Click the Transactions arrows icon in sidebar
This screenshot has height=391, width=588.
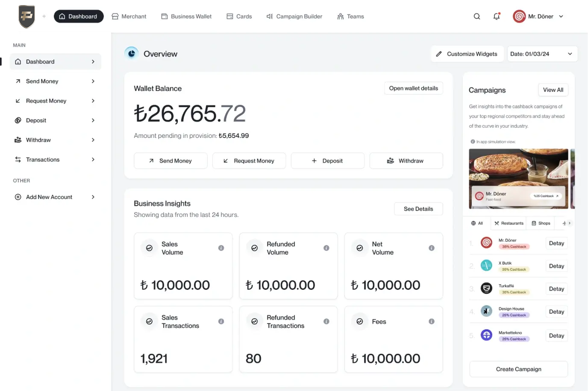18,159
